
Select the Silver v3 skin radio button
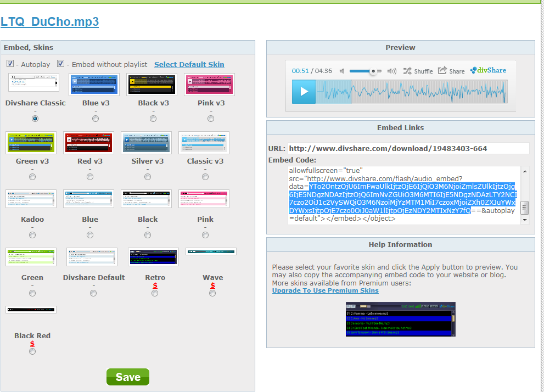point(148,177)
